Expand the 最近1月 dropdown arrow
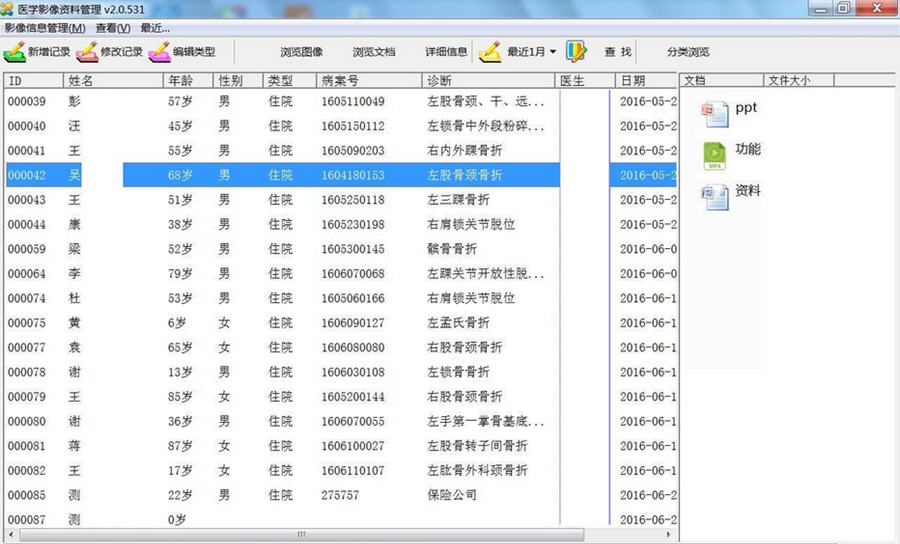 [553, 52]
